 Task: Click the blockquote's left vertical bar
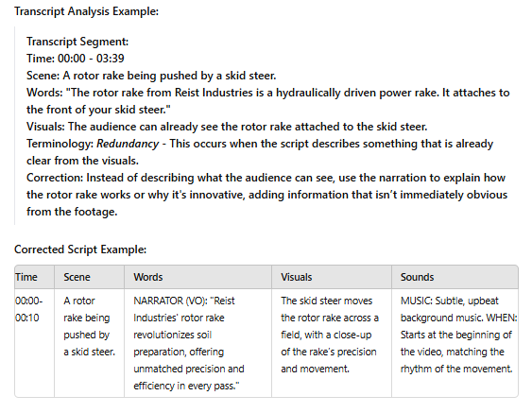(14, 126)
